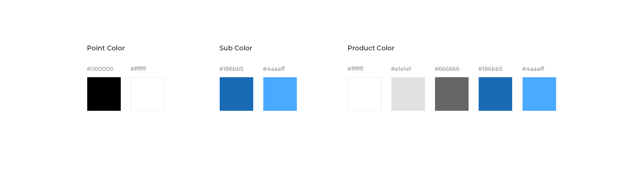Click the black #000000 Point Color swatch
644x188 pixels.
(x=104, y=94)
